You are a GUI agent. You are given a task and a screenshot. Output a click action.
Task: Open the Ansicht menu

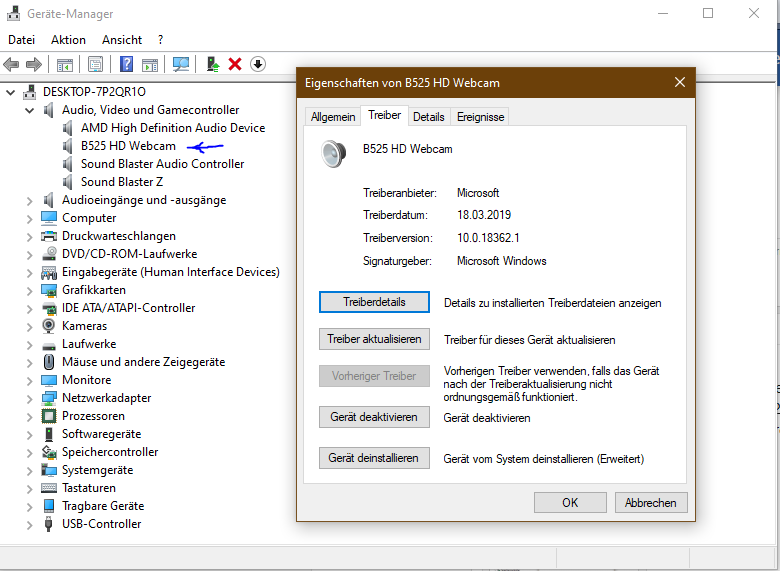click(122, 40)
